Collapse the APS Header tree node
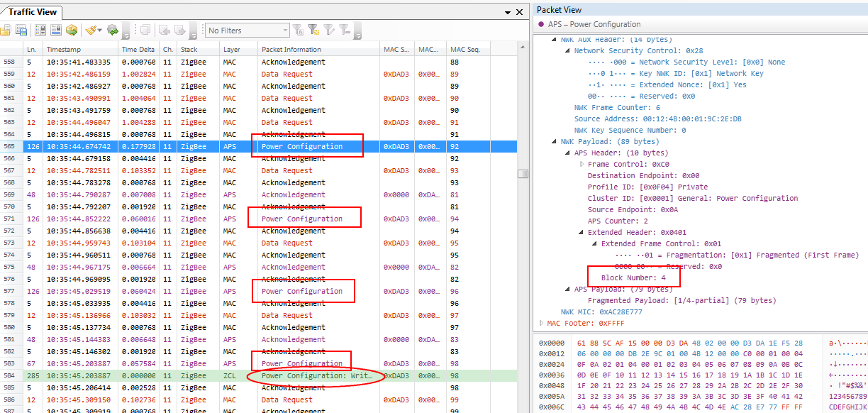This screenshot has height=413, width=868. (569, 153)
